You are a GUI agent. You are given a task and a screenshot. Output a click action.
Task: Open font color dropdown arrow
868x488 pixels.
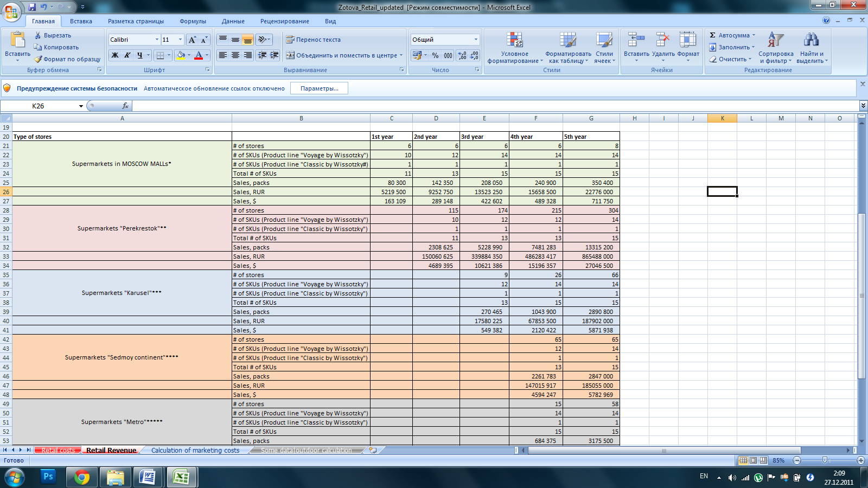pos(207,55)
